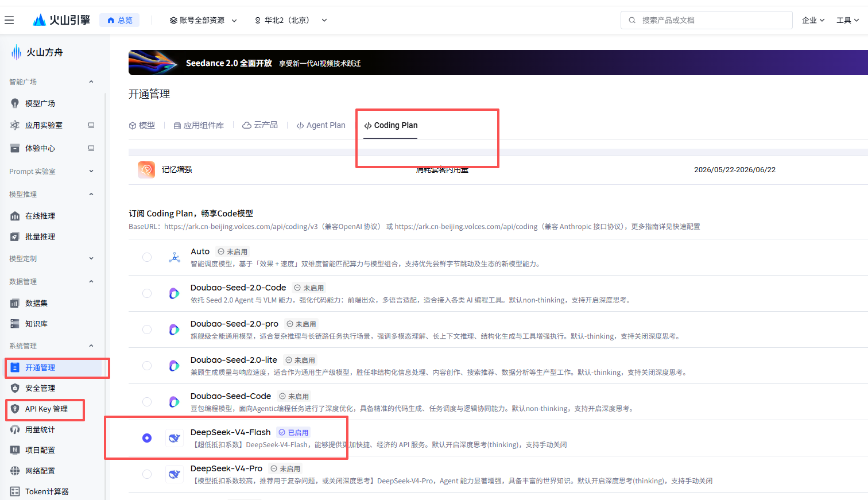Screen dimensions: 868x500
Task: Click the search magnifier icon
Action: tap(632, 20)
